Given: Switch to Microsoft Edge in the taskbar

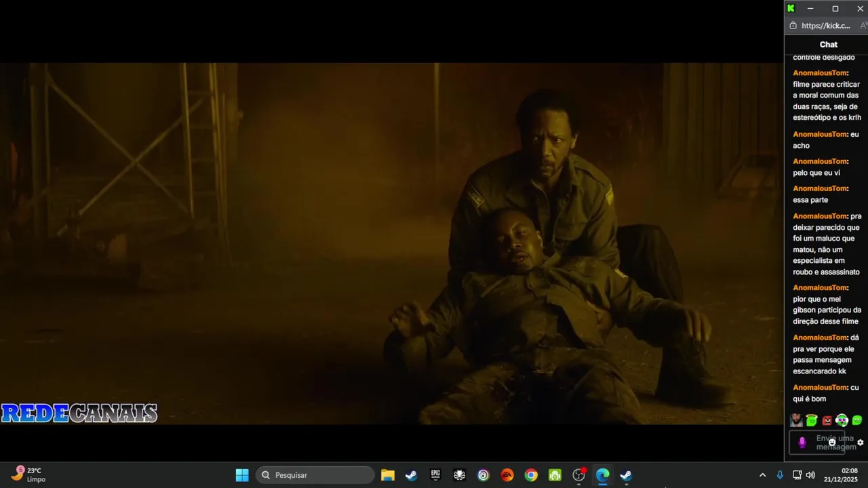Looking at the screenshot, I should tap(602, 475).
